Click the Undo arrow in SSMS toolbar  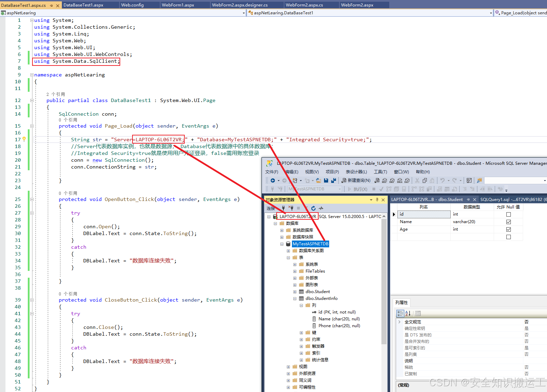443,180
